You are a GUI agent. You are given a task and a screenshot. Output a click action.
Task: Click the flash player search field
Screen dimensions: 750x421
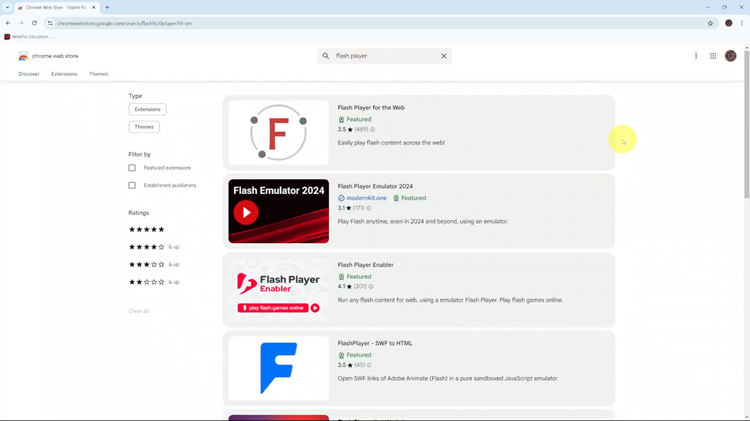click(385, 56)
